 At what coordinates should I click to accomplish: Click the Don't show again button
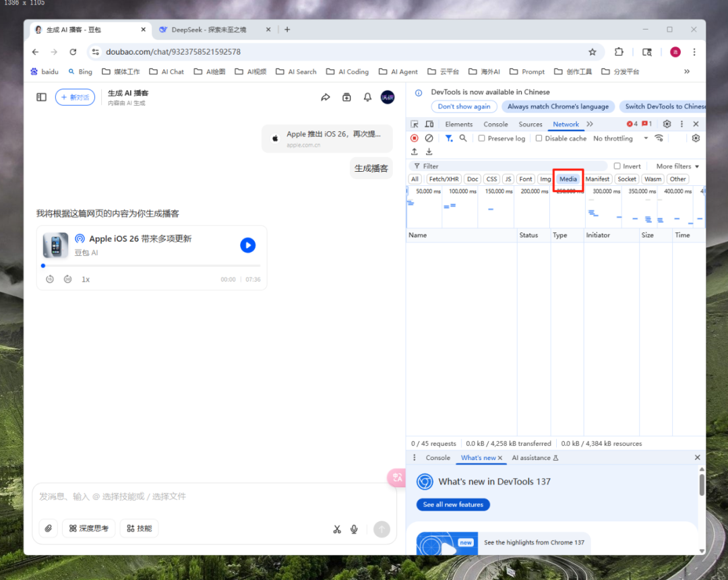click(464, 106)
